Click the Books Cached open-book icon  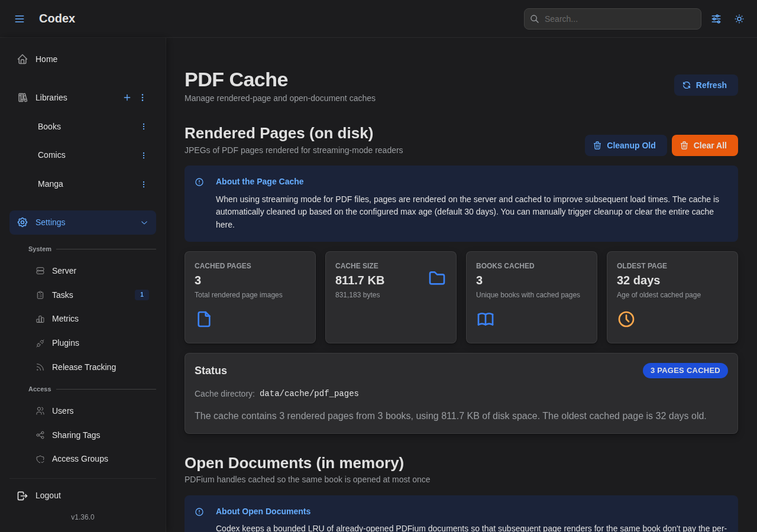(486, 319)
